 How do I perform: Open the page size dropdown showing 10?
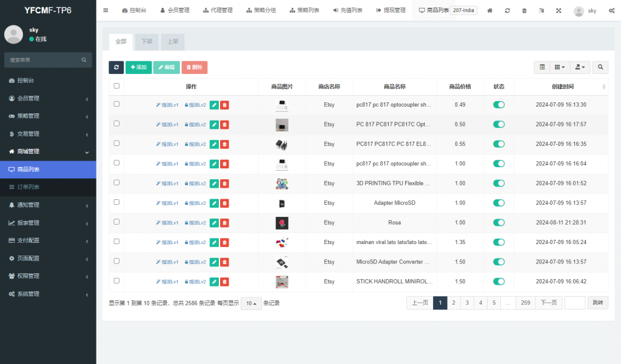250,303
